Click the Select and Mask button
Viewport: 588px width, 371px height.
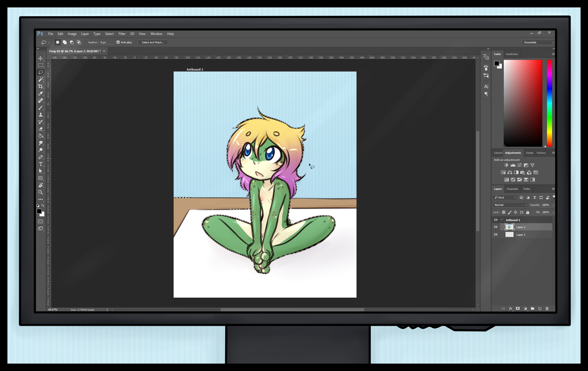(x=152, y=42)
